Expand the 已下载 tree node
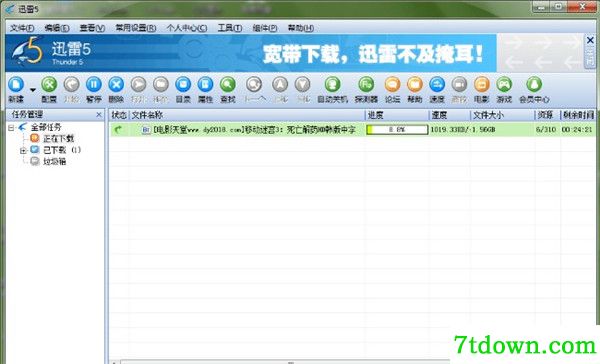Viewport: 600px width, 364px height. pyautogui.click(x=23, y=151)
